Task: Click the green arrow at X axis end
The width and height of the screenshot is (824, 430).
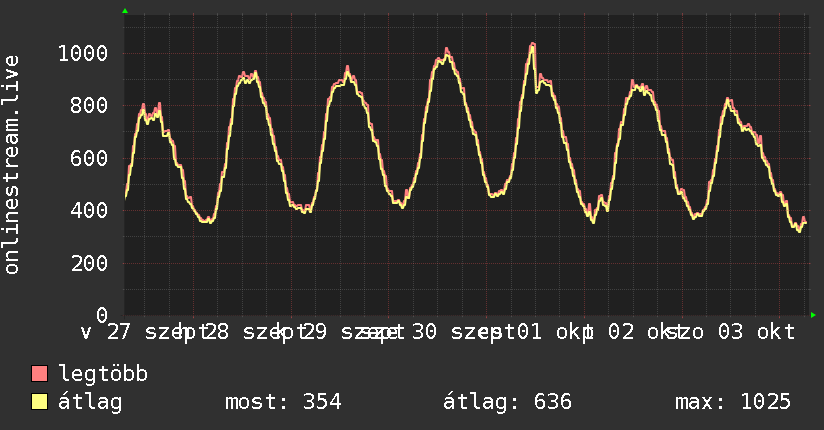Action: coord(813,315)
